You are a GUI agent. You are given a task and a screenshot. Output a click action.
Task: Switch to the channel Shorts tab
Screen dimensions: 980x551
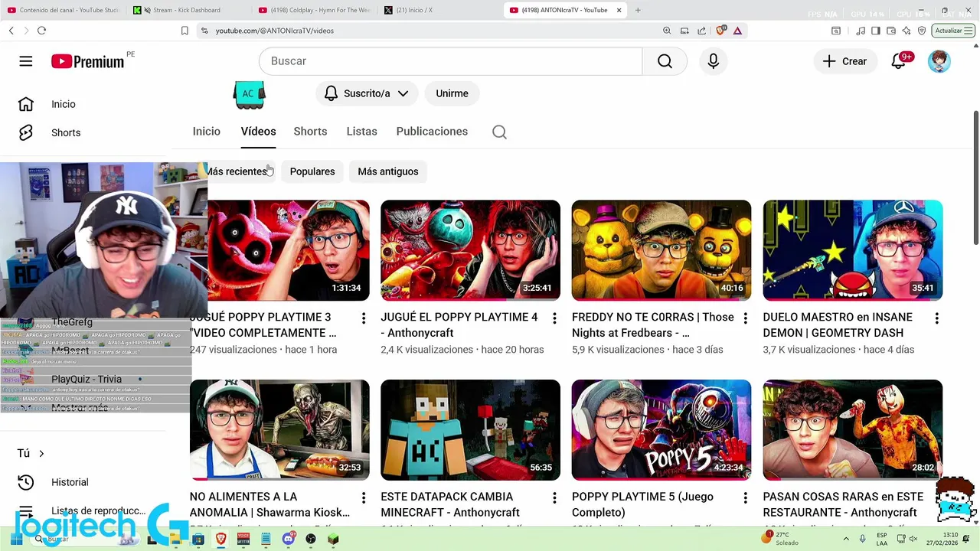[x=310, y=132]
